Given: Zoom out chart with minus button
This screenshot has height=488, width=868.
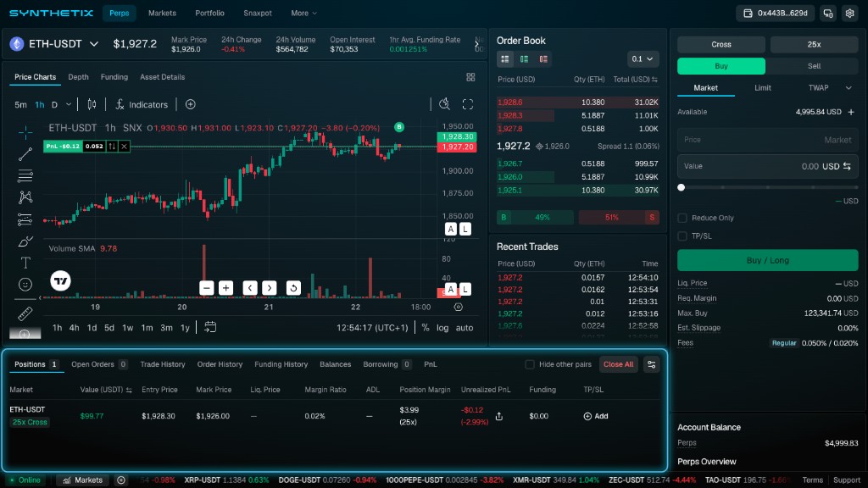Looking at the screenshot, I should (x=207, y=288).
